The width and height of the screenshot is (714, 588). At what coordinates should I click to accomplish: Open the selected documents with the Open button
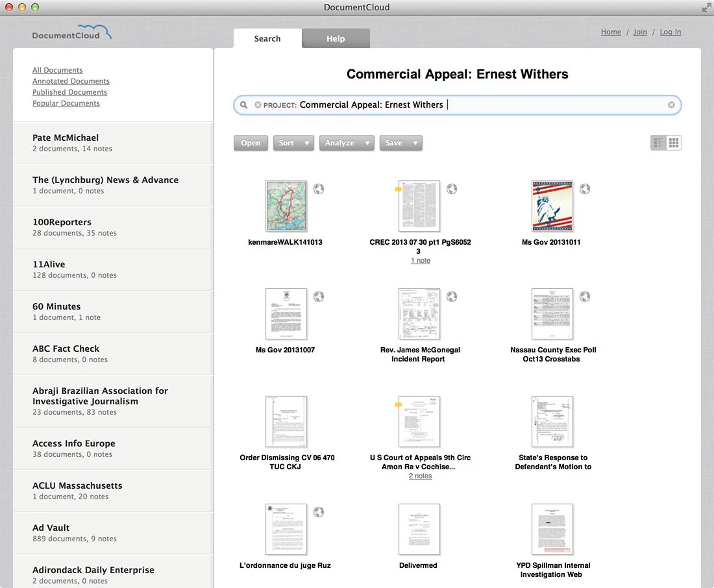[251, 143]
